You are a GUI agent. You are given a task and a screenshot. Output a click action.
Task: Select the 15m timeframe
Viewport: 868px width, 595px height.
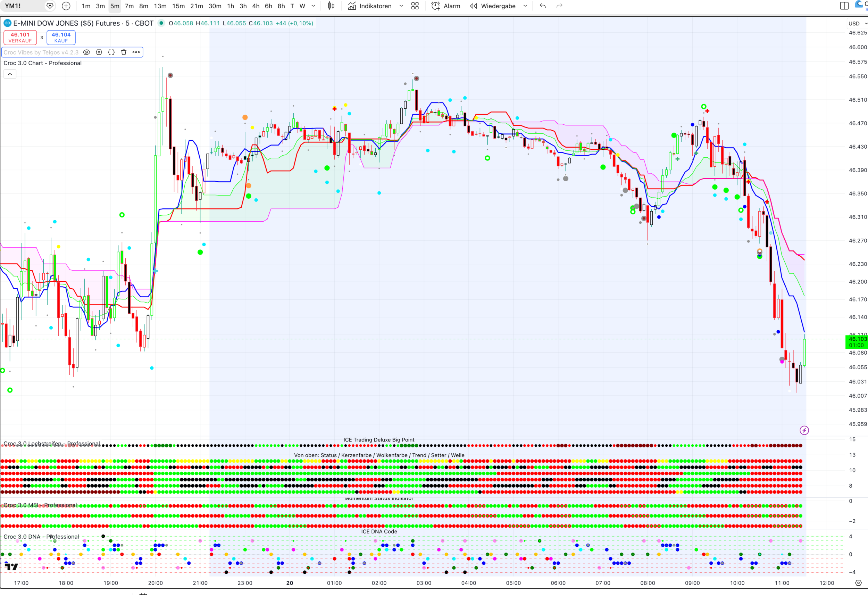pyautogui.click(x=178, y=6)
